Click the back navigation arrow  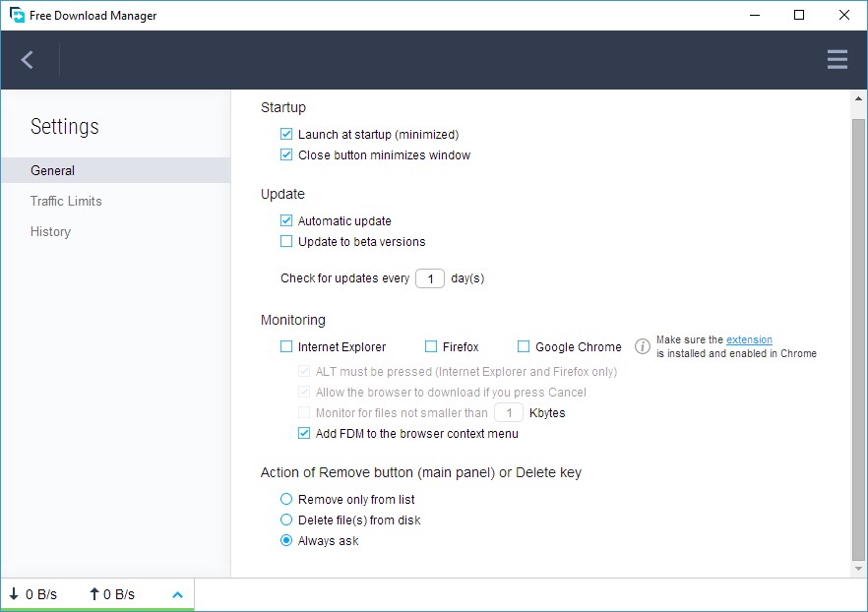pos(24,59)
